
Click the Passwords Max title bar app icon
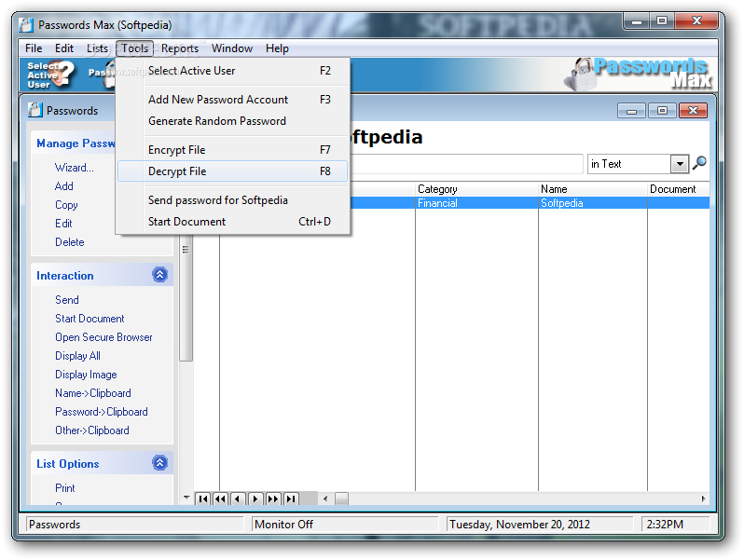click(x=26, y=24)
